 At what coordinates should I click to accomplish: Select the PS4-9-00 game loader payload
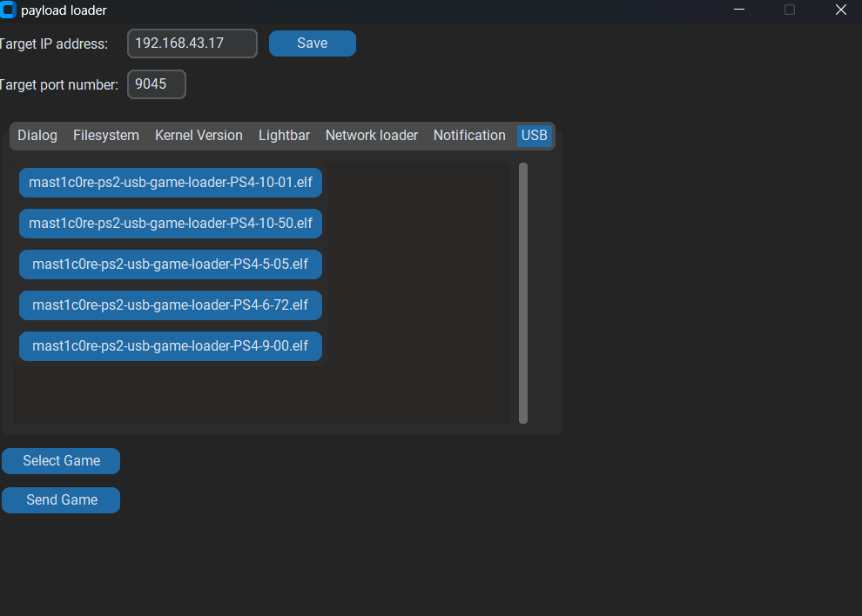point(170,346)
